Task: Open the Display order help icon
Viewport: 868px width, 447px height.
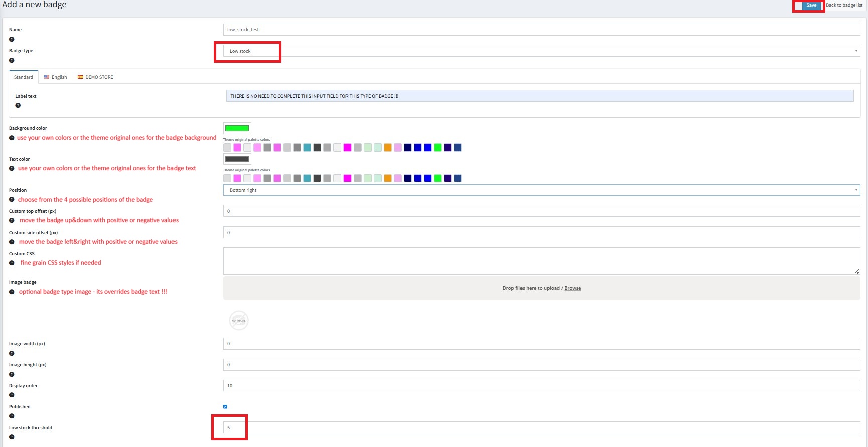Action: (x=12, y=395)
